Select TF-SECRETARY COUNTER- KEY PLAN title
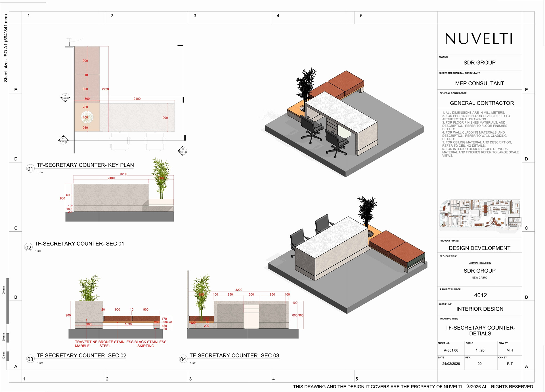This screenshot has height=392, width=545. 85,165
